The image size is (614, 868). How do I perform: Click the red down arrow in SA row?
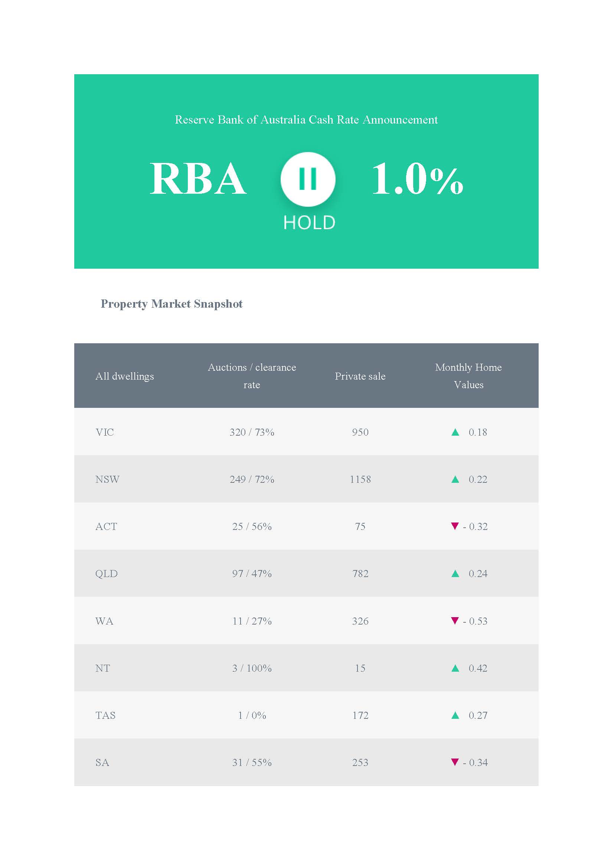coord(455,762)
